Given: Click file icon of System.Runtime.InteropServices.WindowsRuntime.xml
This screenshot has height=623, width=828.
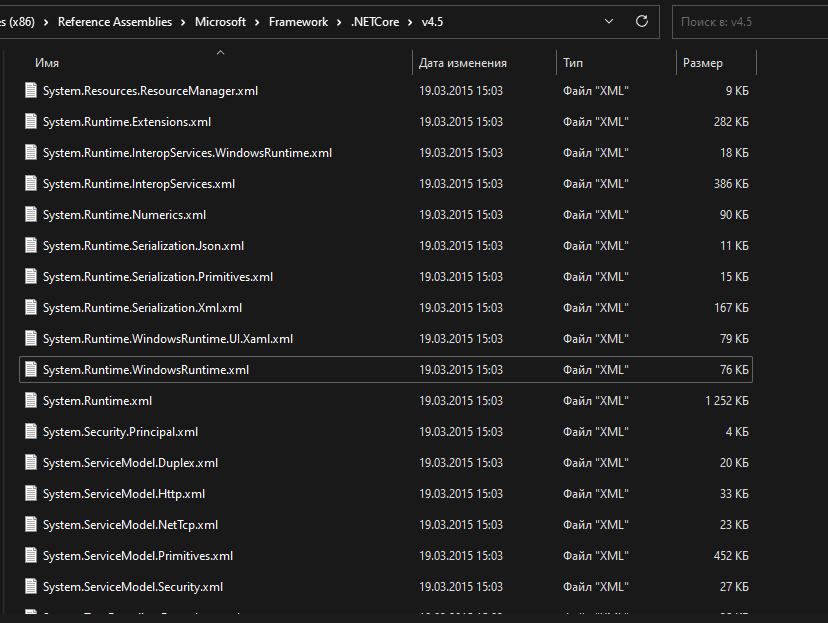Looking at the screenshot, I should pyautogui.click(x=31, y=153).
